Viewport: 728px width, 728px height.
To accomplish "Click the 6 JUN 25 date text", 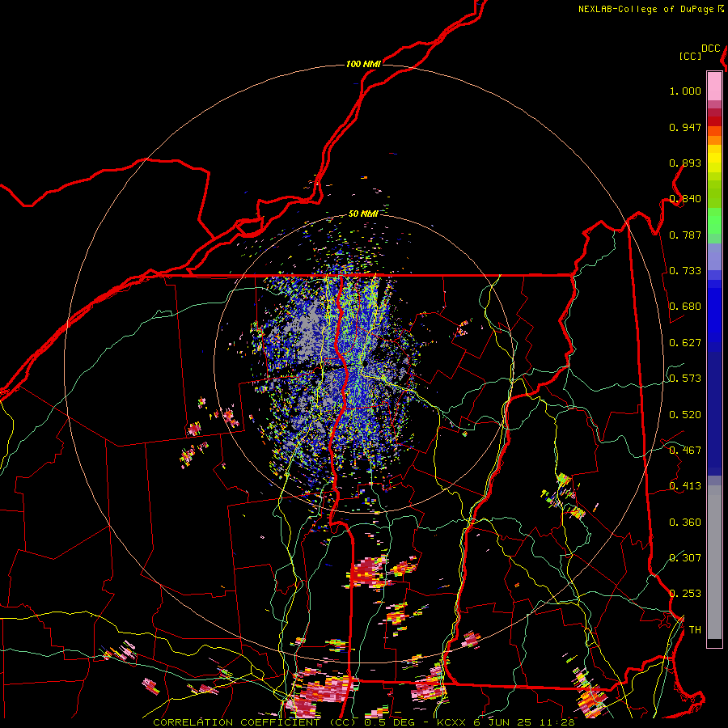I will tap(503, 722).
